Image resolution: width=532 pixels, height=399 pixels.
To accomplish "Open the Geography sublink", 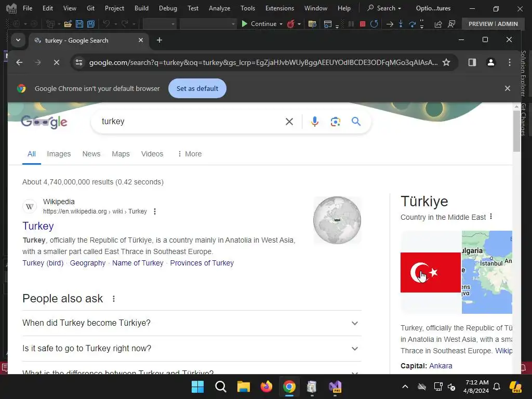I will click(x=87, y=263).
